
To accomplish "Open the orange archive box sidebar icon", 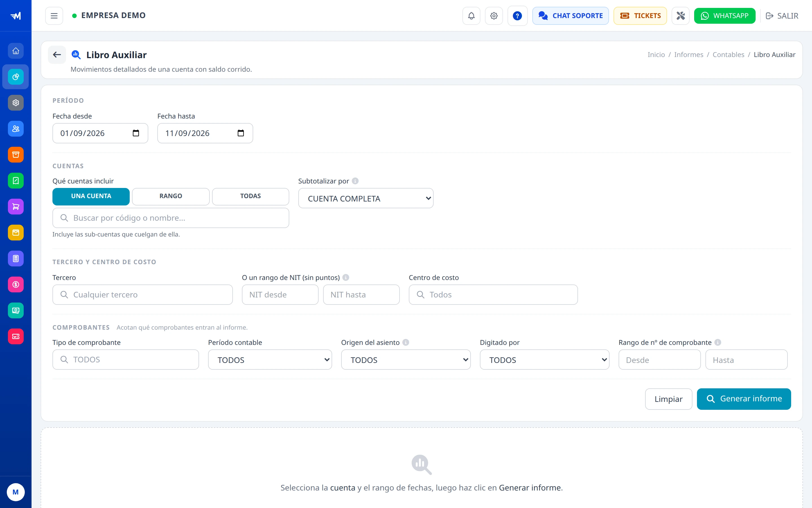I will coord(16,155).
